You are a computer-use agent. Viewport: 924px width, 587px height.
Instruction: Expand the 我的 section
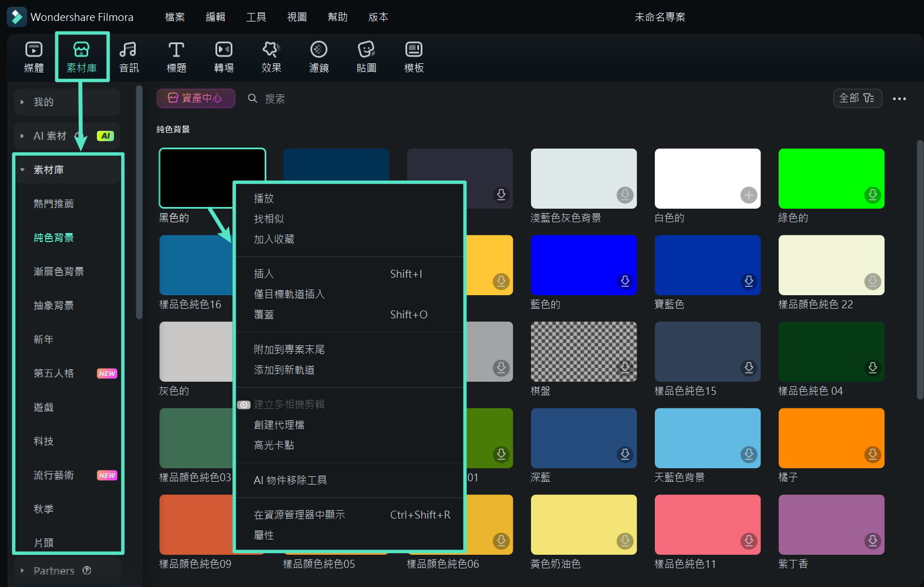coord(22,102)
